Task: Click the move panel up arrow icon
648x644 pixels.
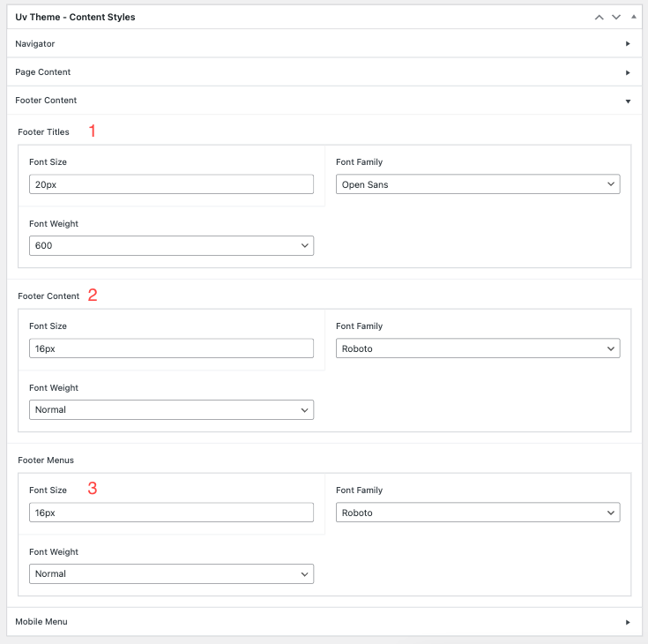Action: point(600,17)
